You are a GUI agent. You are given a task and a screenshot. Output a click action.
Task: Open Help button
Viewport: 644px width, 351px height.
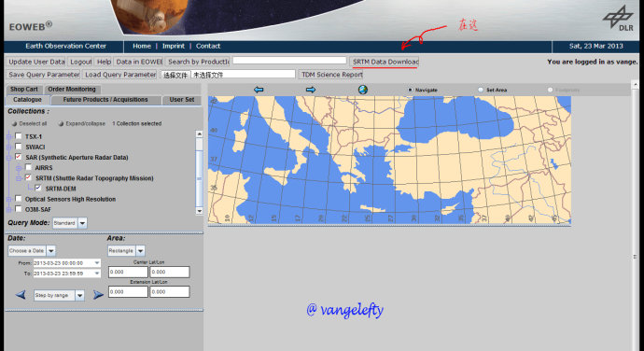tap(104, 62)
